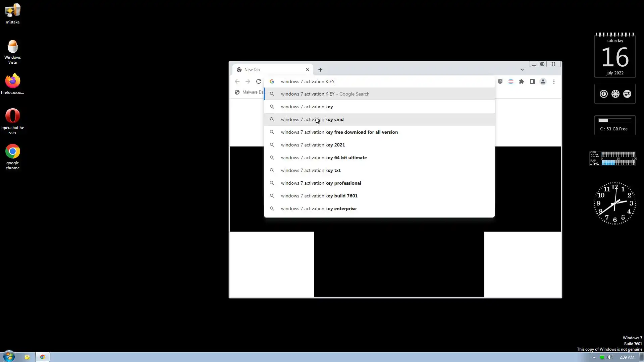Click the C drive free space bar gadget
Screen dimensions: 644x362
614,120
